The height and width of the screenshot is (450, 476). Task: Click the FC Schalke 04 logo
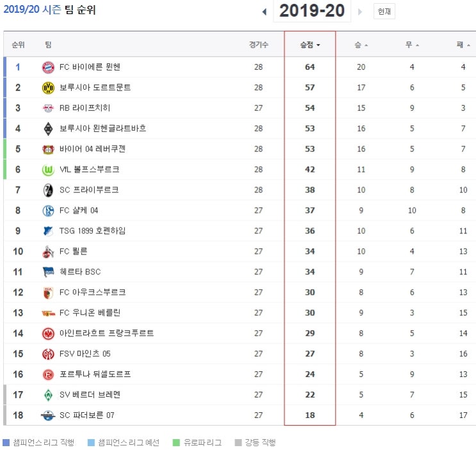(48, 210)
